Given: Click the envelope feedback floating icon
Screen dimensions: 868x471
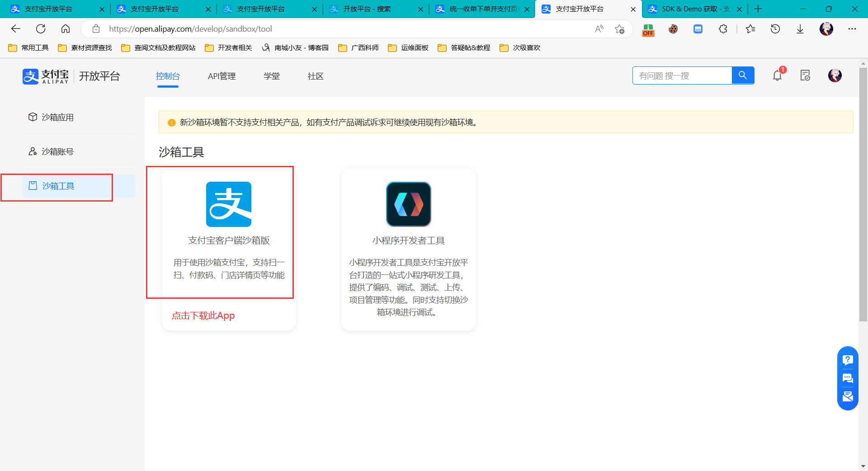Looking at the screenshot, I should pos(848,396).
